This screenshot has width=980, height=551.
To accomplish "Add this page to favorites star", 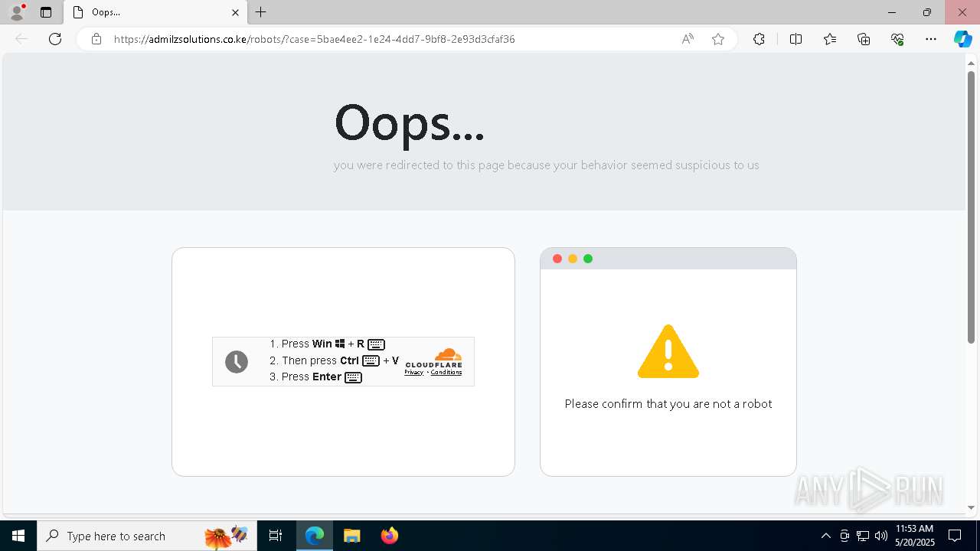I will click(718, 39).
